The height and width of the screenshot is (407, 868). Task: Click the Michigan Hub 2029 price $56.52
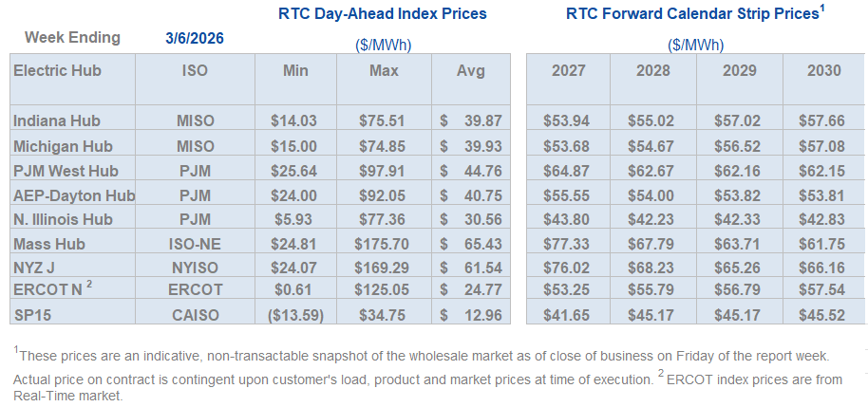(738, 146)
